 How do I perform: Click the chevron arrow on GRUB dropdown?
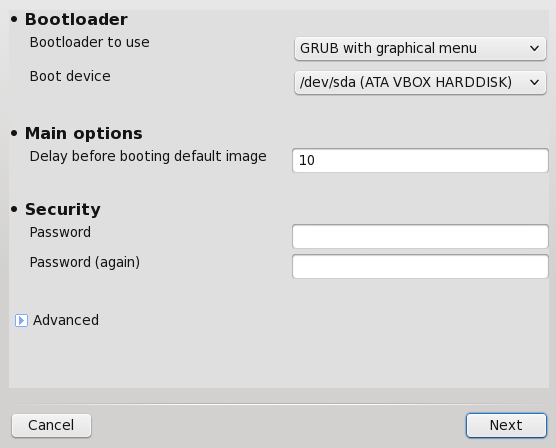click(x=534, y=48)
